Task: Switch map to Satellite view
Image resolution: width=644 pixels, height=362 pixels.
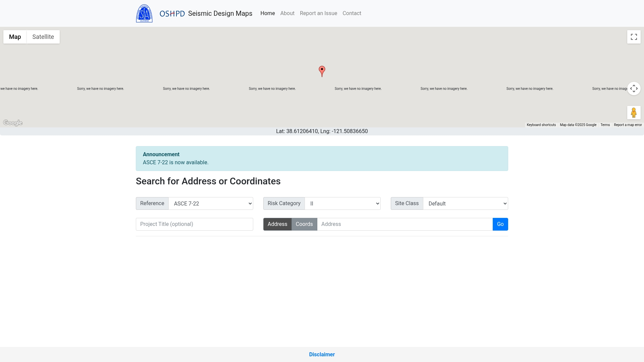Action: (x=43, y=37)
